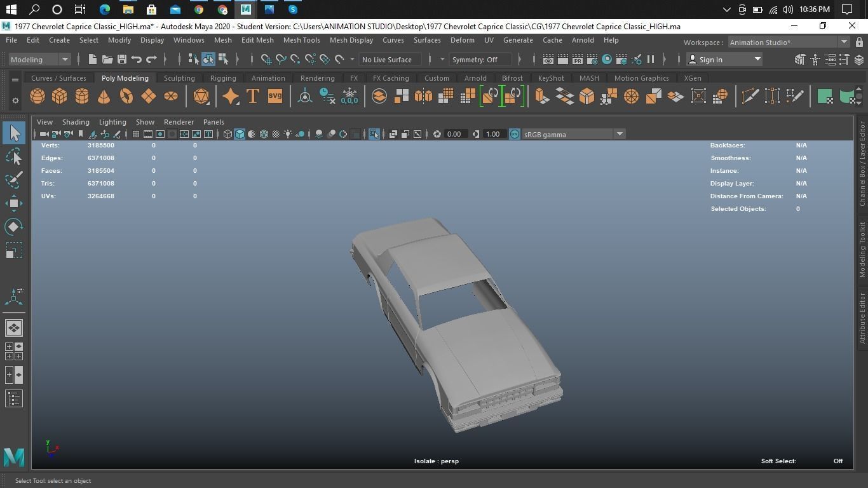This screenshot has height=488, width=868.
Task: Expand the Windows taskbar hidden icons chevron
Action: [x=727, y=10]
